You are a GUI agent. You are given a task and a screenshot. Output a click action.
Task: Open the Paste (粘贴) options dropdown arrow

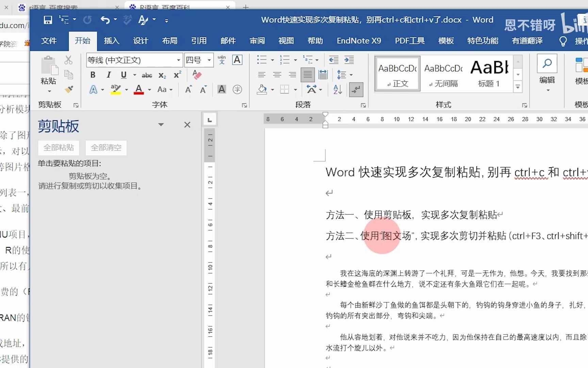tap(49, 91)
